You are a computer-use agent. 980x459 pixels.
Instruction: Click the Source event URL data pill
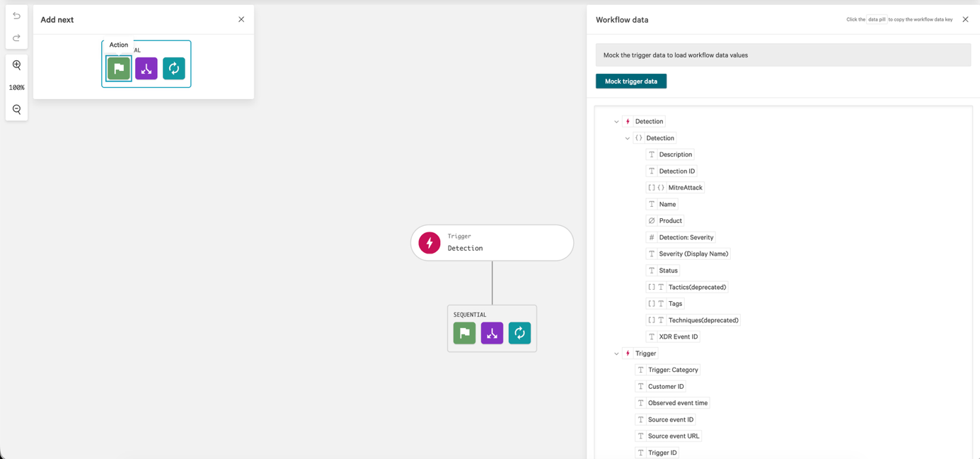[x=672, y=436]
